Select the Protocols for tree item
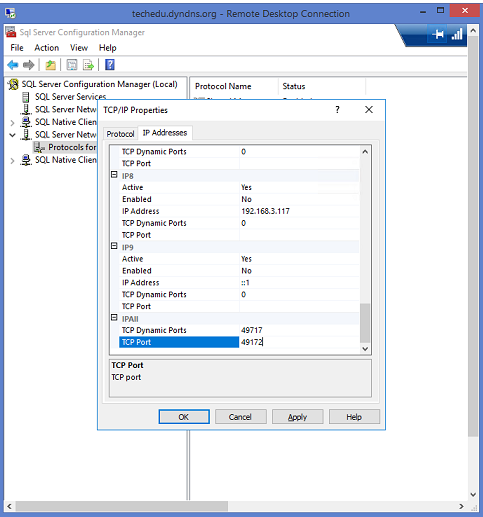Image resolution: width=483 pixels, height=517 pixels. (72, 147)
